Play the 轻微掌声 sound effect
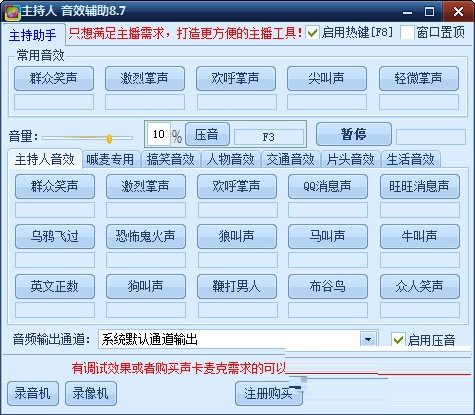The width and height of the screenshot is (475, 415). coord(419,78)
